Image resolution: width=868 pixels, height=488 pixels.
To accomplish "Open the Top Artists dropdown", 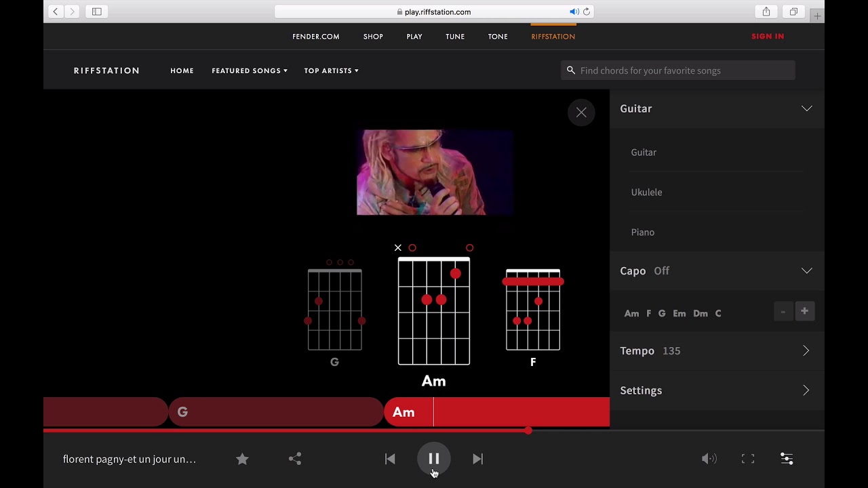I will [332, 70].
